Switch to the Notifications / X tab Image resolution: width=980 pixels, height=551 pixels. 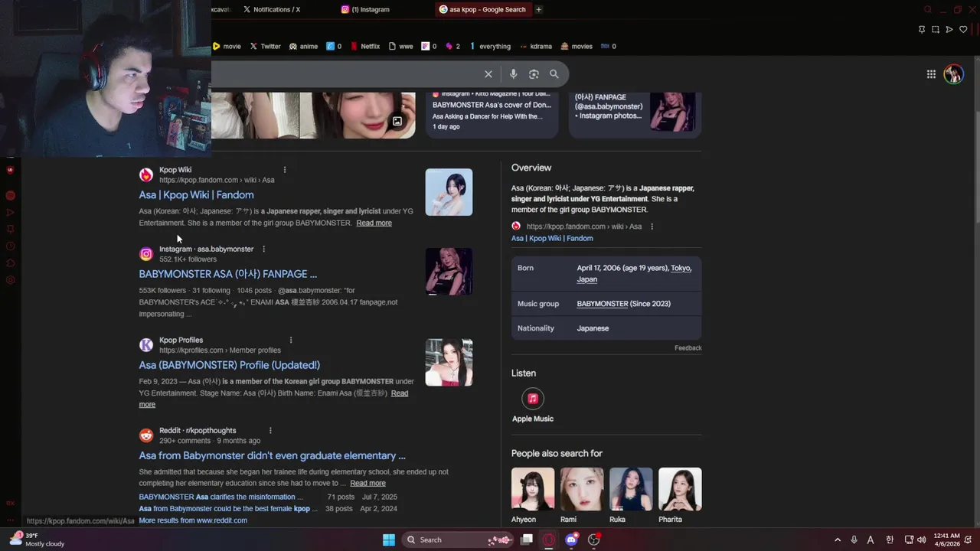click(272, 9)
